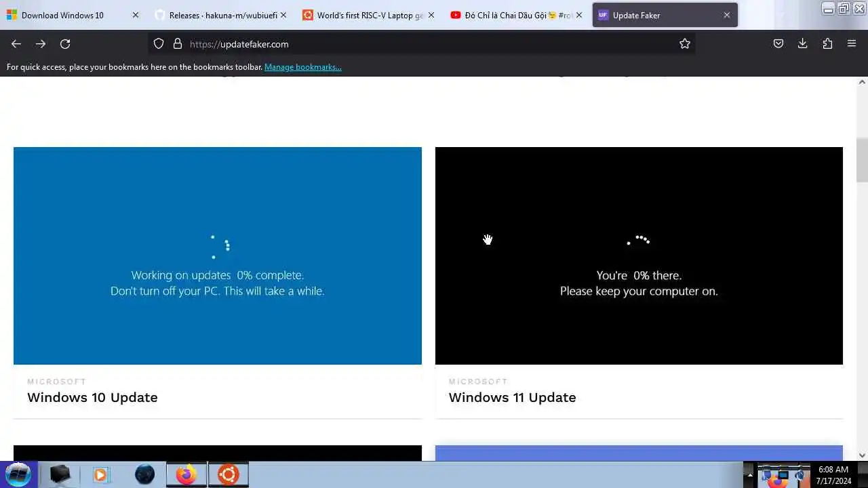Launch the media player taskbar icon
Viewport: 868px width, 488px height.
tap(101, 474)
